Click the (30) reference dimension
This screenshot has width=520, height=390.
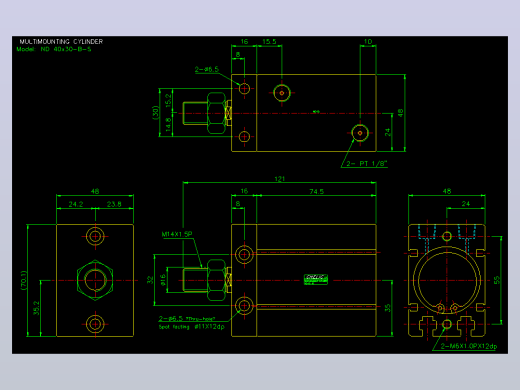point(155,113)
